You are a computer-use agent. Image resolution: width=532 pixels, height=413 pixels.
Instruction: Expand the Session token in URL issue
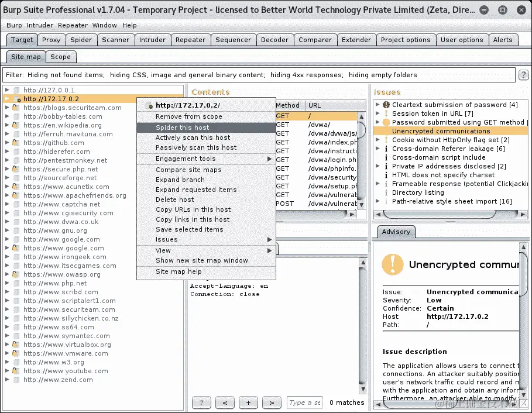pyautogui.click(x=377, y=113)
